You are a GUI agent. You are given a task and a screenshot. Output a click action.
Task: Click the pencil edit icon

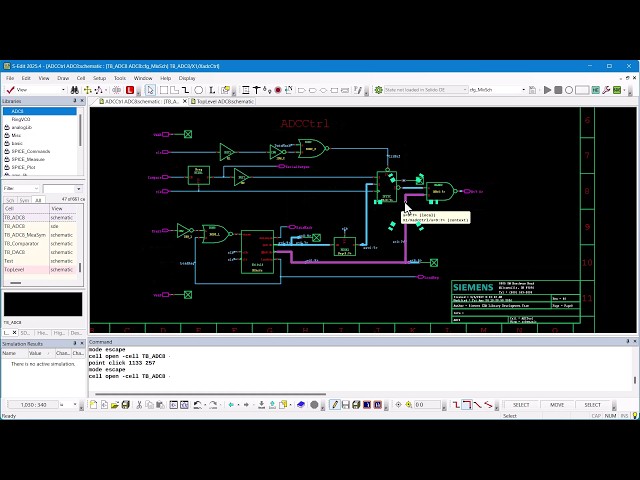pyautogui.click(x=335, y=404)
